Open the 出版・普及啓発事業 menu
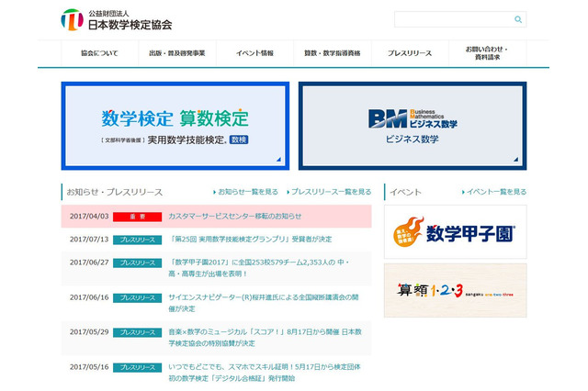The height and width of the screenshot is (391, 588). [x=177, y=53]
